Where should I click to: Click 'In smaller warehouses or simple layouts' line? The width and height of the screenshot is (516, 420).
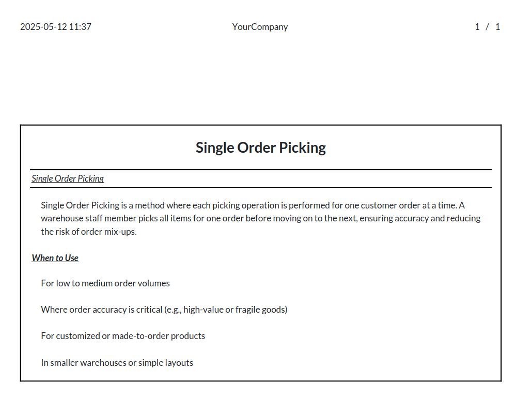tap(117, 363)
